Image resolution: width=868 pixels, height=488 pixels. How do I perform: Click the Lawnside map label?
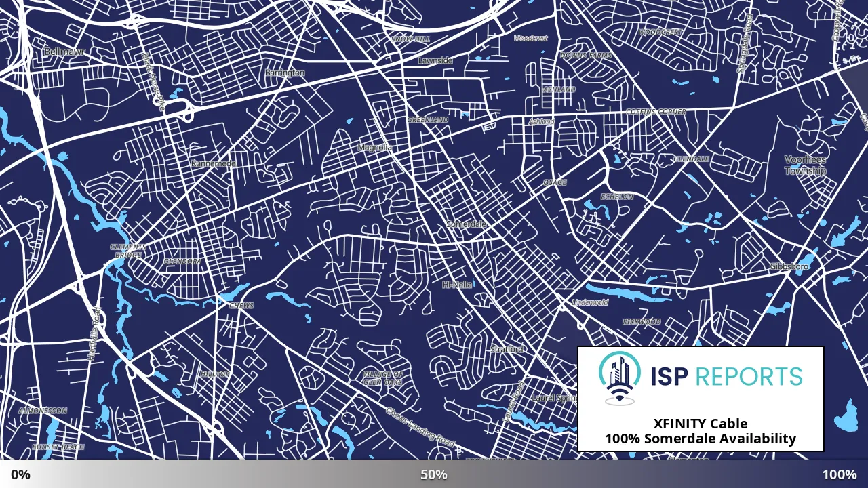tap(435, 60)
